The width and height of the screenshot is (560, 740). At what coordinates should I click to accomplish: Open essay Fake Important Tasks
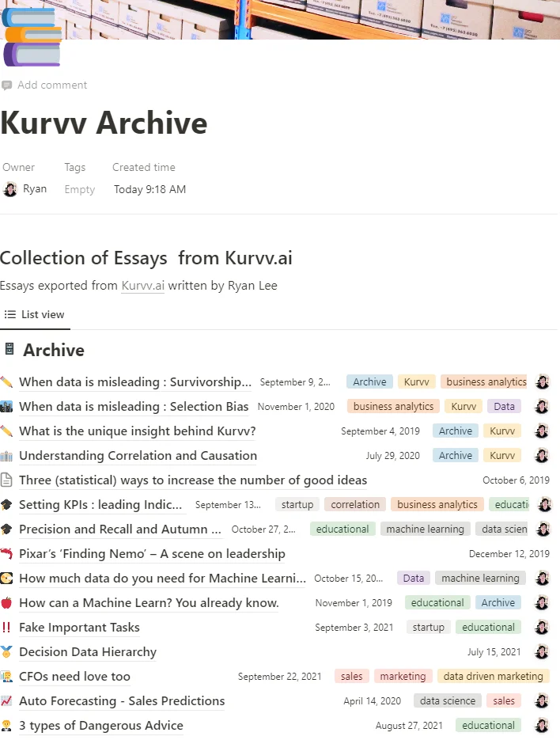(79, 628)
